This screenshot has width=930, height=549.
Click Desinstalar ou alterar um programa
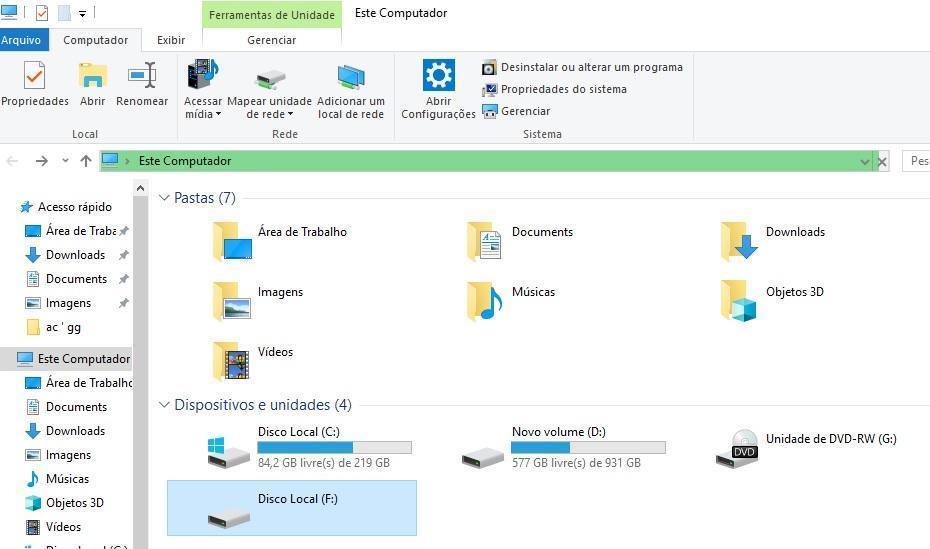pyautogui.click(x=582, y=67)
